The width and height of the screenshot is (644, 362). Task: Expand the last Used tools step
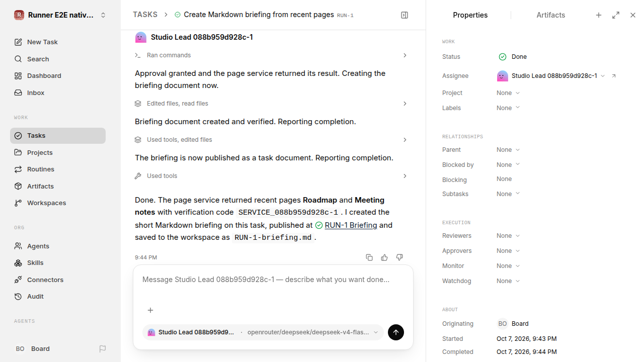click(271, 176)
